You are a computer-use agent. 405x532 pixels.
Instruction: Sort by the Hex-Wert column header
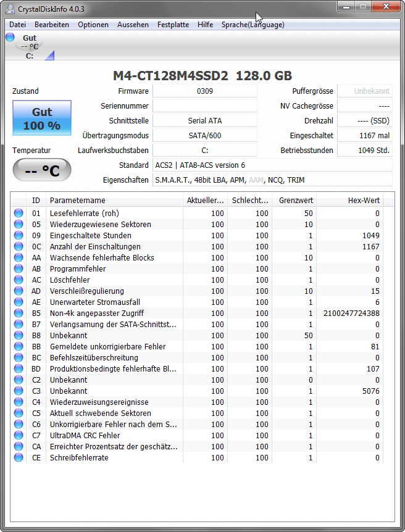pyautogui.click(x=349, y=201)
